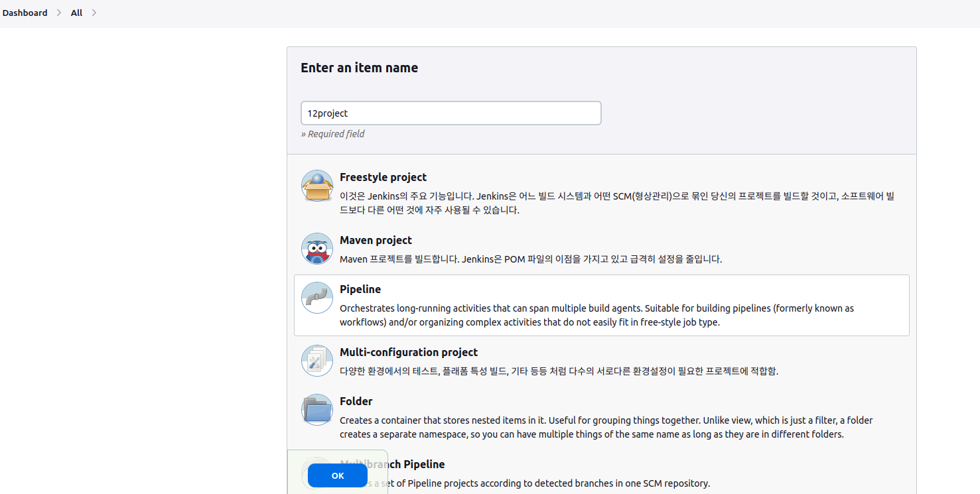
Task: Expand the chevron after All breadcrumb
Action: 94,13
